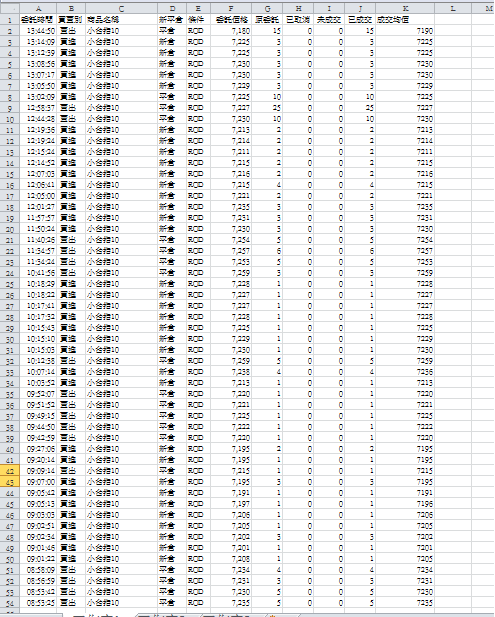The image size is (495, 617).
Task: Click time cell 10:12:38 in row 32
Action: click(x=38, y=361)
